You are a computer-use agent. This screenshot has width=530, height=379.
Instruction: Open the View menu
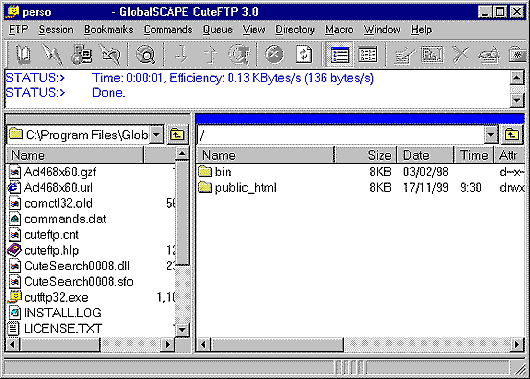pos(254,30)
